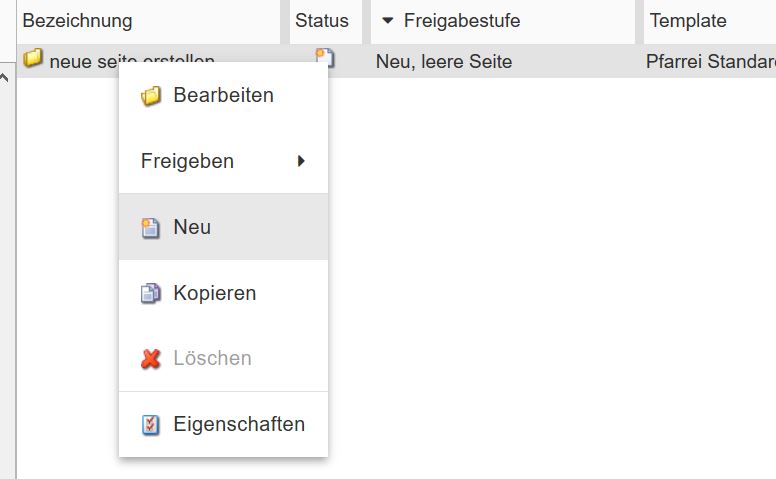Open Eigenschaften from the context menu
Viewport: 776px width, 479px height.
(x=238, y=424)
